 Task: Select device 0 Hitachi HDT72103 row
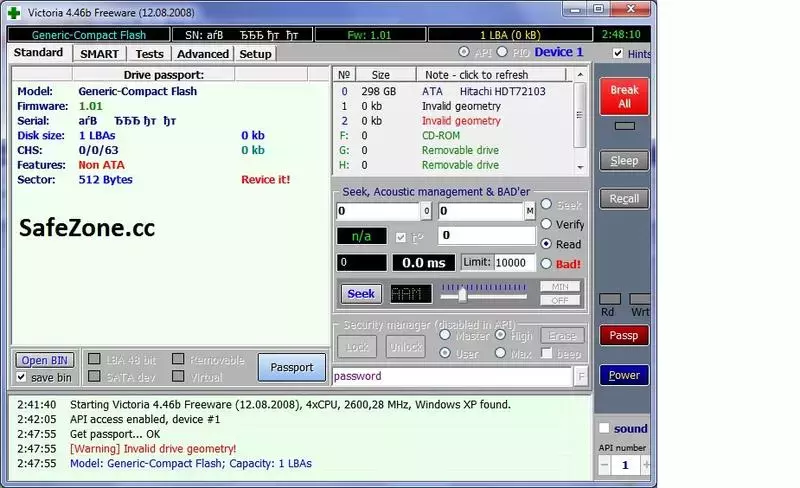coord(453,91)
